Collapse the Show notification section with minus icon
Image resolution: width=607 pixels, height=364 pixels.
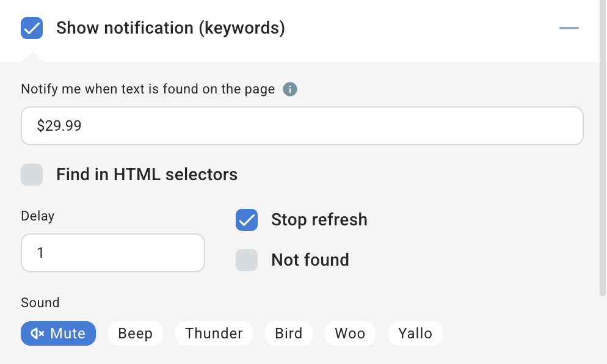tap(569, 28)
